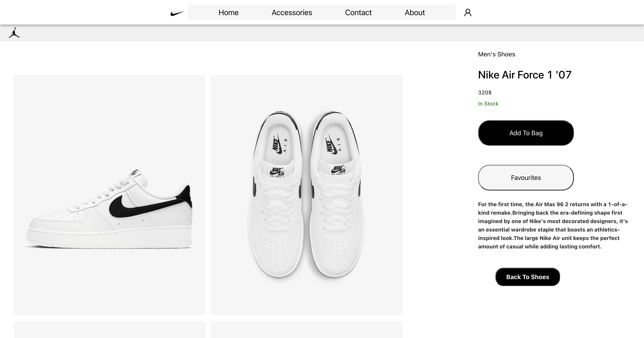Click the Men's Shoes category label
Screen dimensions: 644x338
(496, 54)
